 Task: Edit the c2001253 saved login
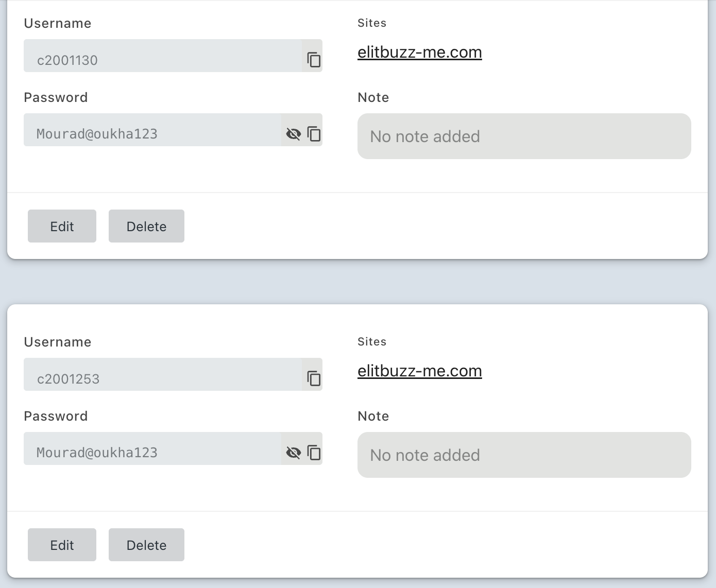click(62, 545)
